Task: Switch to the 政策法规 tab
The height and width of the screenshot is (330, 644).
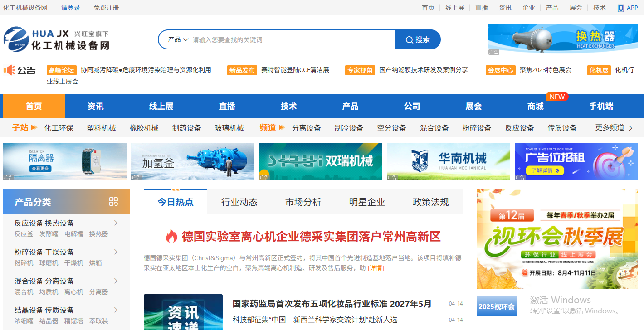Action: (x=430, y=202)
